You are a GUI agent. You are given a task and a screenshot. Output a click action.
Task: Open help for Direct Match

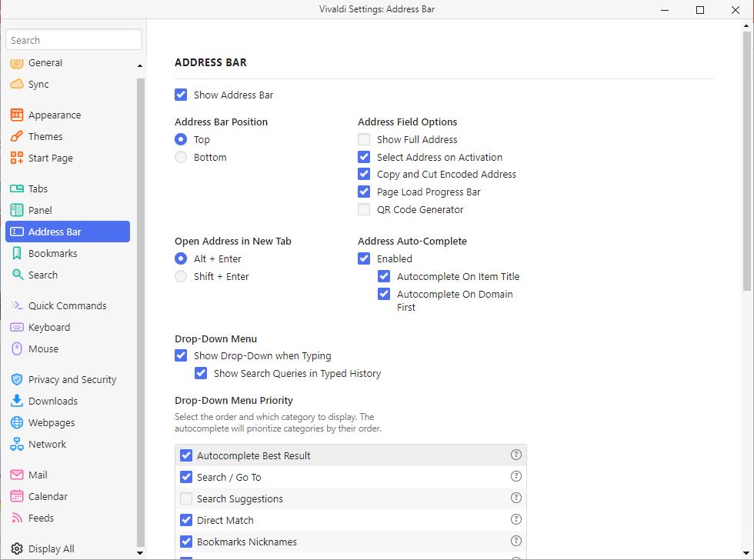516,519
